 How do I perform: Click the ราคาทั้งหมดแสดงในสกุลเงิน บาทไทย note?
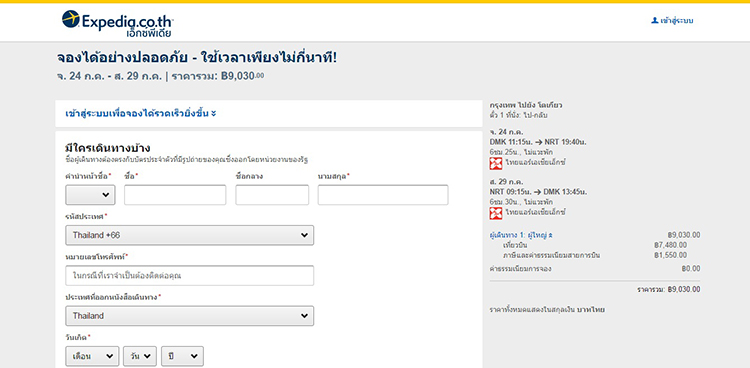point(547,310)
